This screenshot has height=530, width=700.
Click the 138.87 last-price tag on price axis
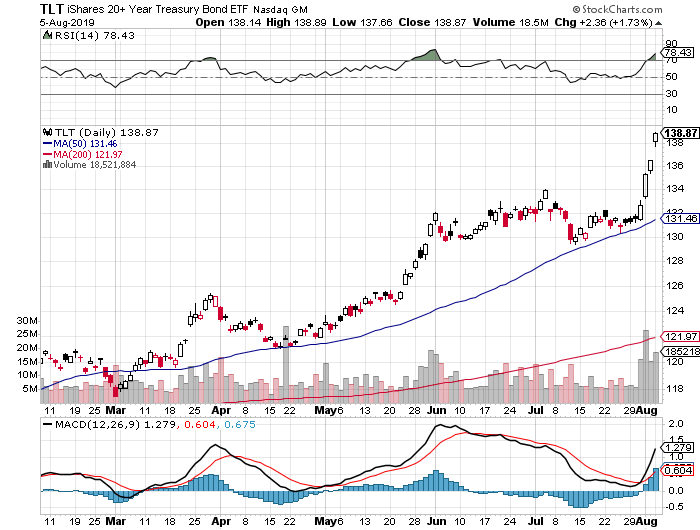pyautogui.click(x=680, y=133)
